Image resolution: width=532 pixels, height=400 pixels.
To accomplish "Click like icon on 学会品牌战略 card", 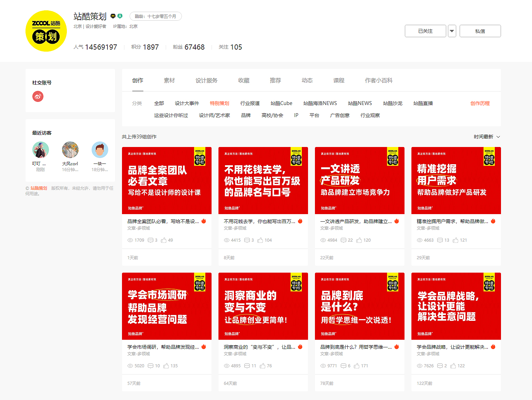I will click(453, 366).
